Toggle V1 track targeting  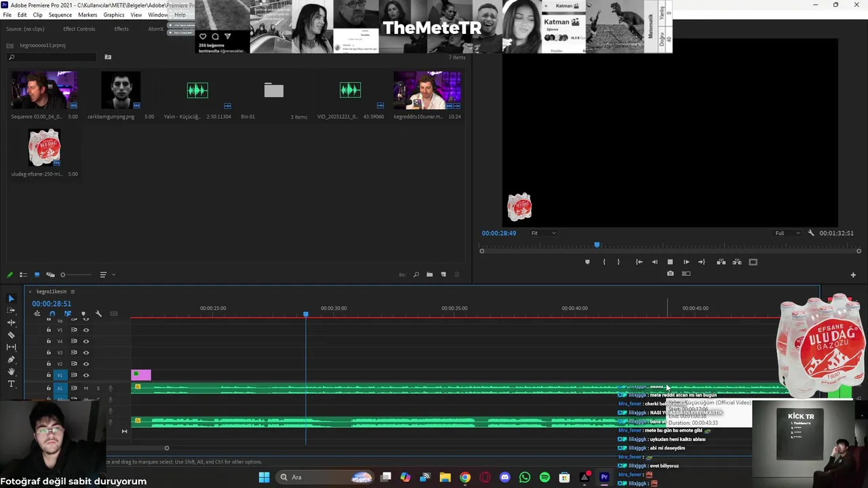60,375
